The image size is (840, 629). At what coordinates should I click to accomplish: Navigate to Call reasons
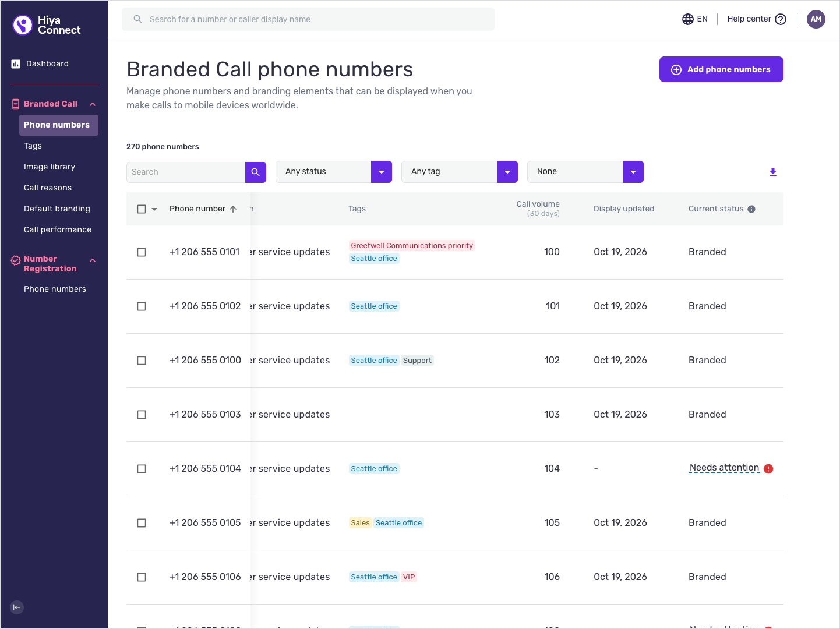(x=48, y=188)
